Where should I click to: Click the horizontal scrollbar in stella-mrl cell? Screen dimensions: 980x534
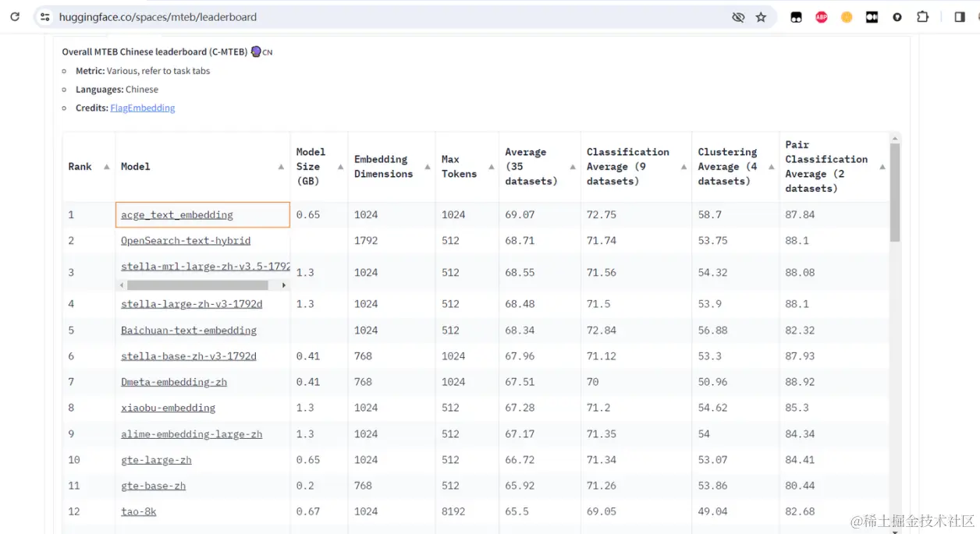(198, 285)
